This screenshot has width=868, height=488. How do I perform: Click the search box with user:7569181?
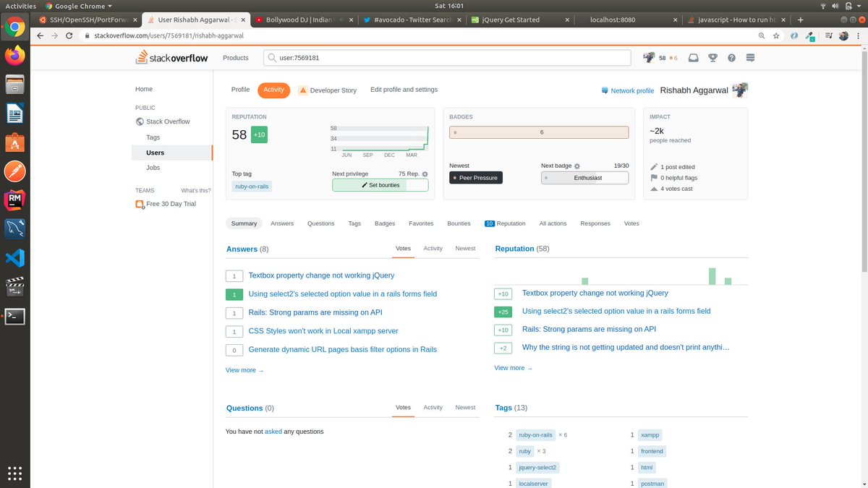(x=448, y=58)
